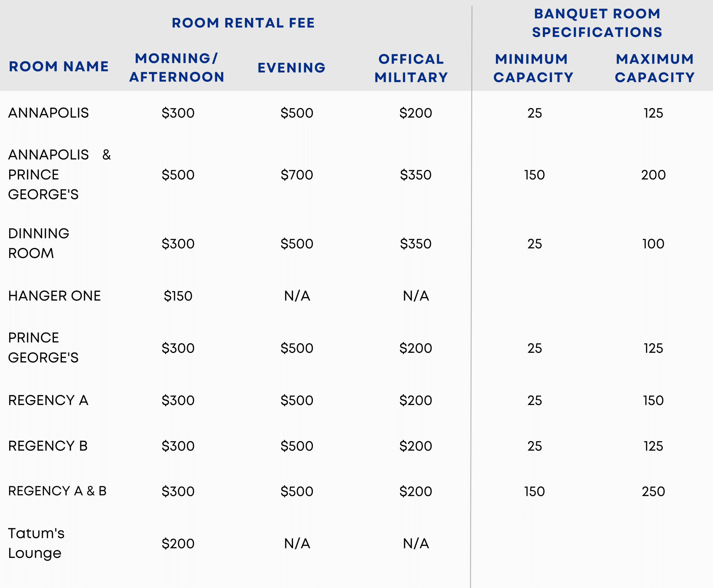Click the EVENING column header
The width and height of the screenshot is (713, 588).
click(x=292, y=68)
